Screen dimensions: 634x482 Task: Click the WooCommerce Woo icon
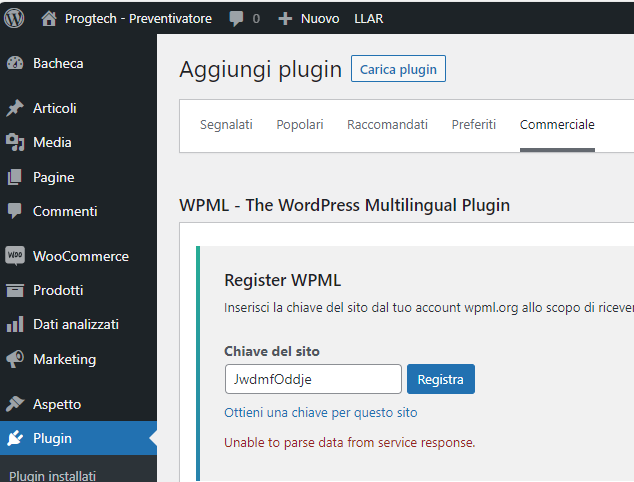click(15, 256)
